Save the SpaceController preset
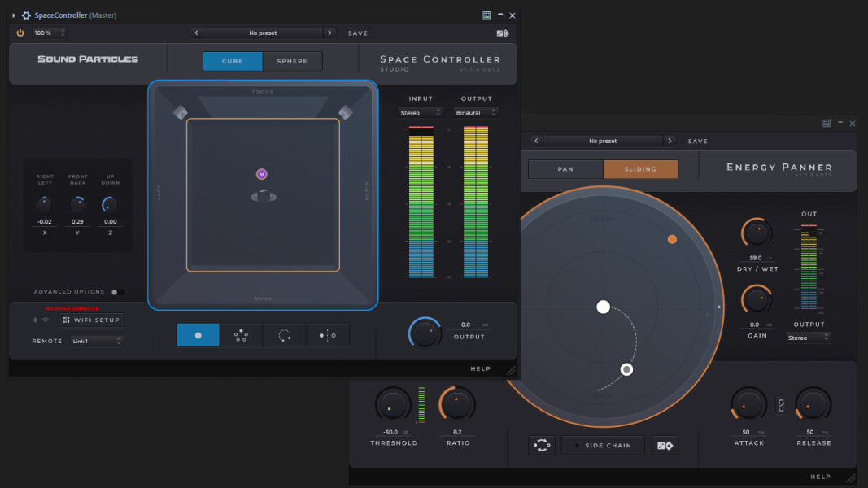Image resolution: width=868 pixels, height=488 pixels. [358, 33]
